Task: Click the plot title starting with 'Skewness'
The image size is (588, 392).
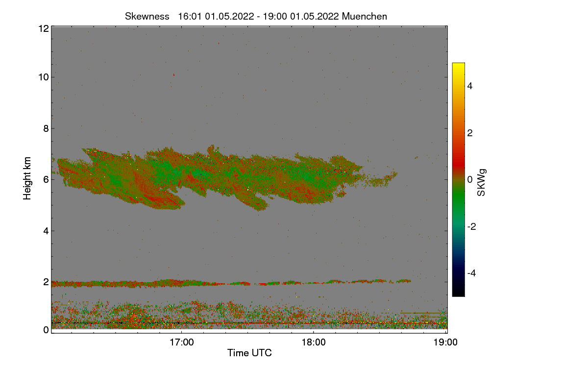Action: pos(256,16)
